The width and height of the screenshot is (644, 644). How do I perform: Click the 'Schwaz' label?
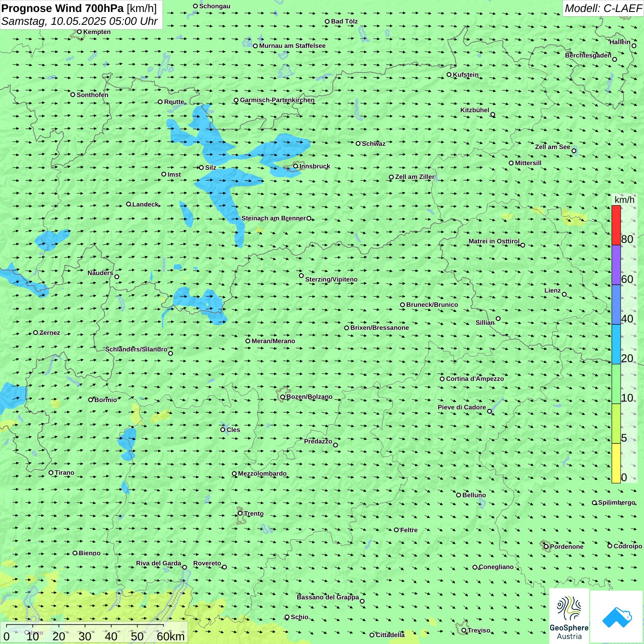[374, 144]
